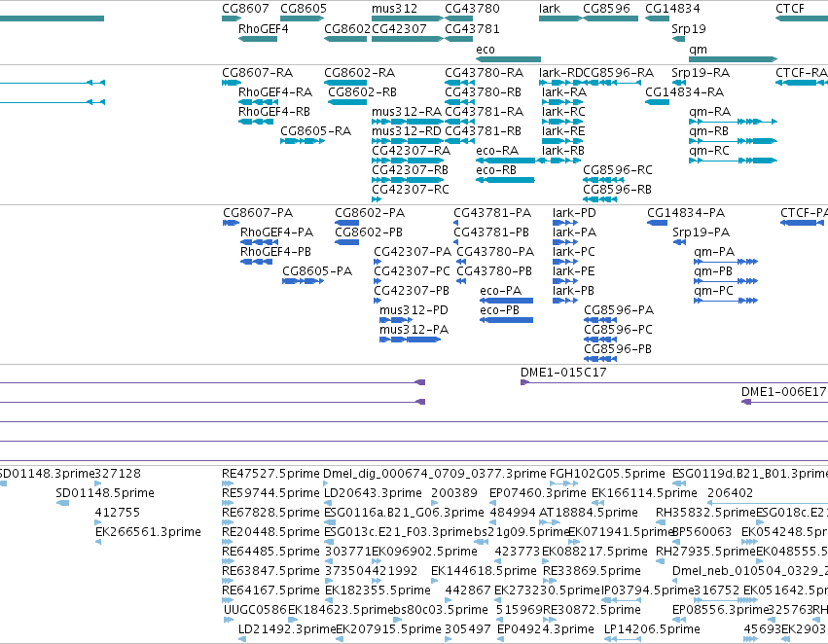Click the CG8605-PA protein label
The width and height of the screenshot is (828, 644).
[317, 270]
